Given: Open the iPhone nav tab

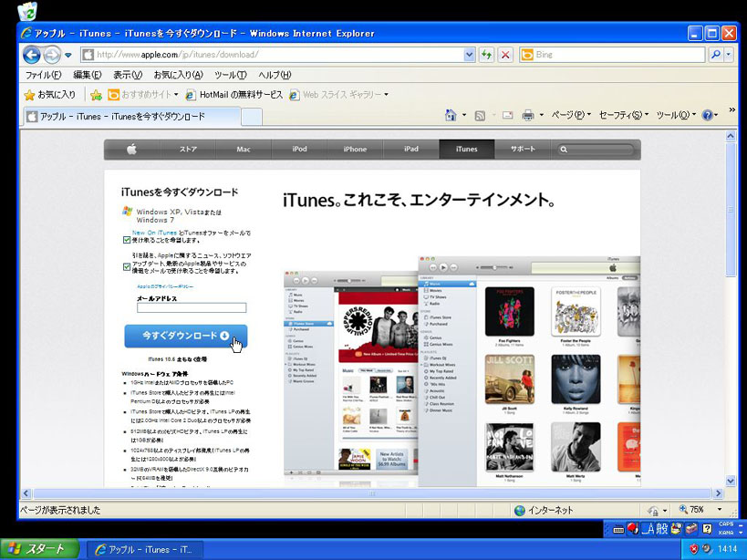Looking at the screenshot, I should pyautogui.click(x=355, y=149).
